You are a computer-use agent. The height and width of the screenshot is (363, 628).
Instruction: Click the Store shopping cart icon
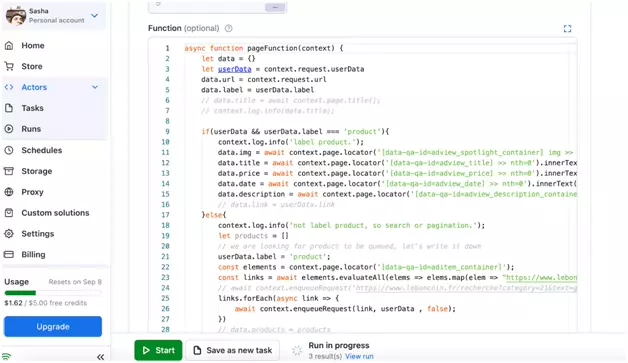point(9,66)
